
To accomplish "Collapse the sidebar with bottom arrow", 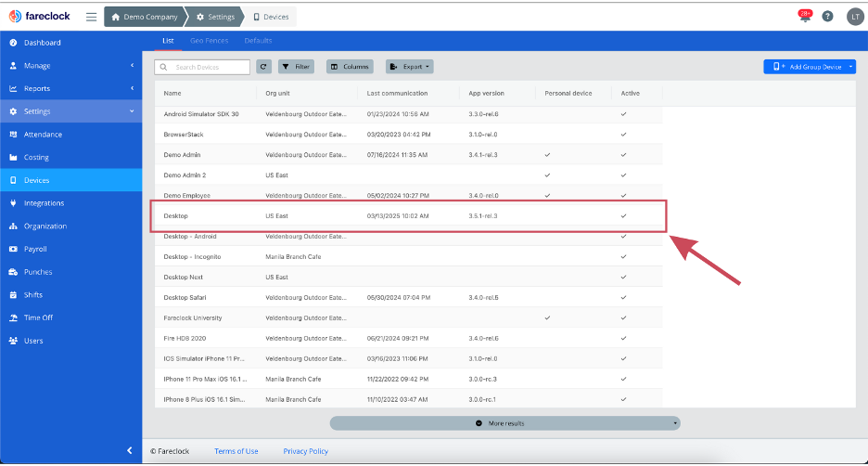I will 129,451.
